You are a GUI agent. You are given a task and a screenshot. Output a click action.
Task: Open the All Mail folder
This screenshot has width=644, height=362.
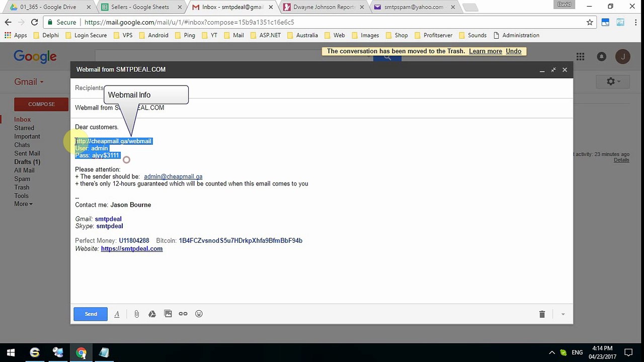point(24,170)
